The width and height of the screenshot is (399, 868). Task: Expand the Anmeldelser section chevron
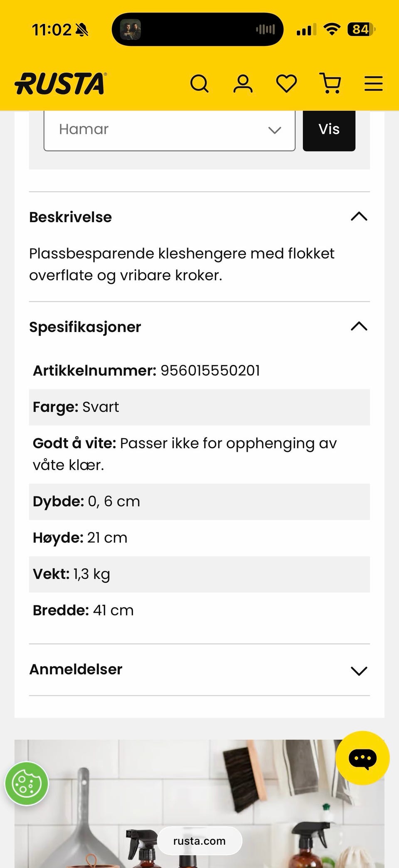359,670
